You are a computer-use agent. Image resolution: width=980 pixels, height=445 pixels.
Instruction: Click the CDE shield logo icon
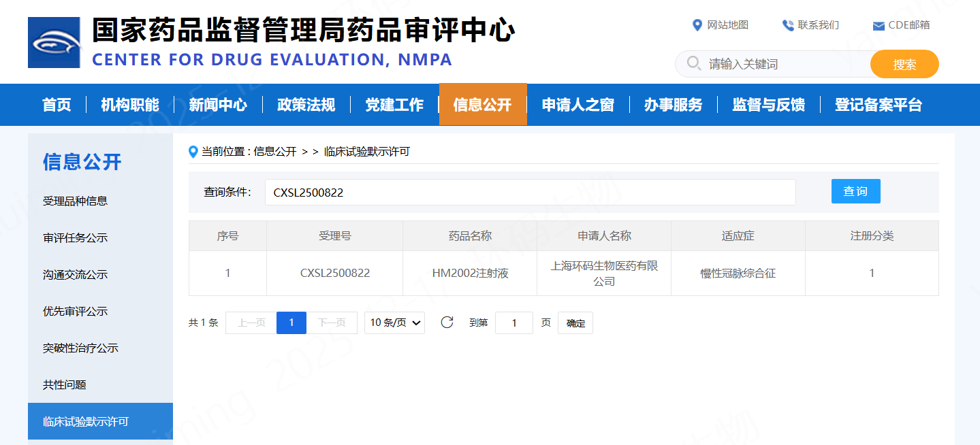[x=55, y=42]
